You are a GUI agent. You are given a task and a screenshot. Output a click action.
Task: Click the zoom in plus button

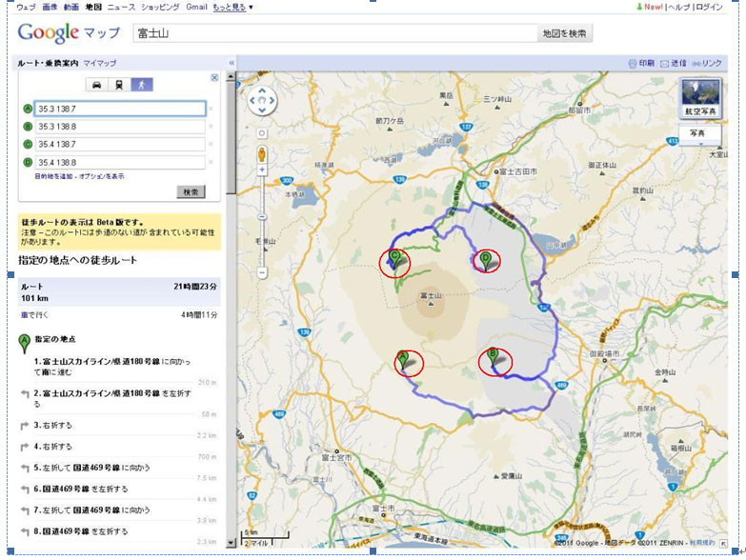coord(262,170)
